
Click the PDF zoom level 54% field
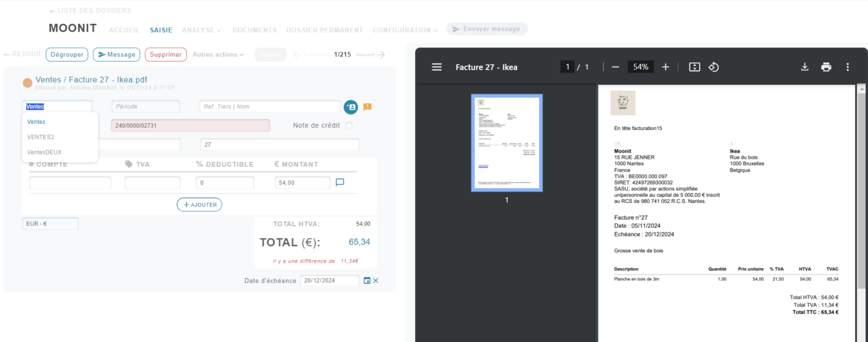tap(641, 67)
